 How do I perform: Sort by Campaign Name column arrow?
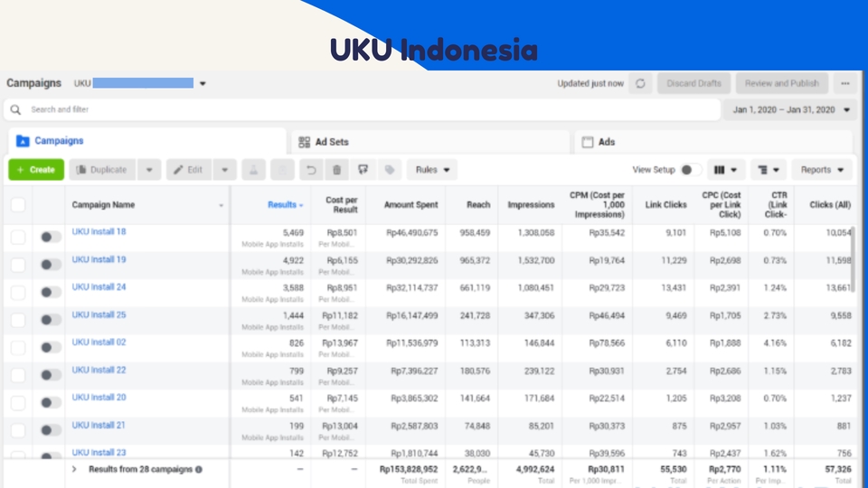[221, 205]
